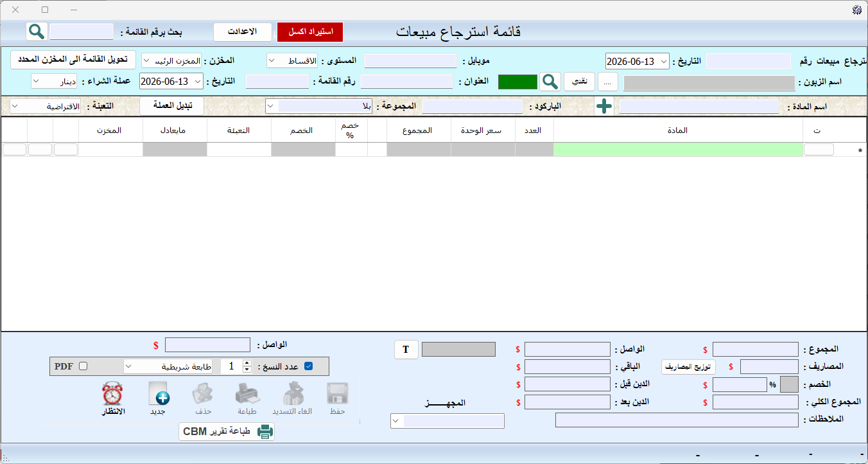
Task: Click the return number field
Action: [749, 61]
